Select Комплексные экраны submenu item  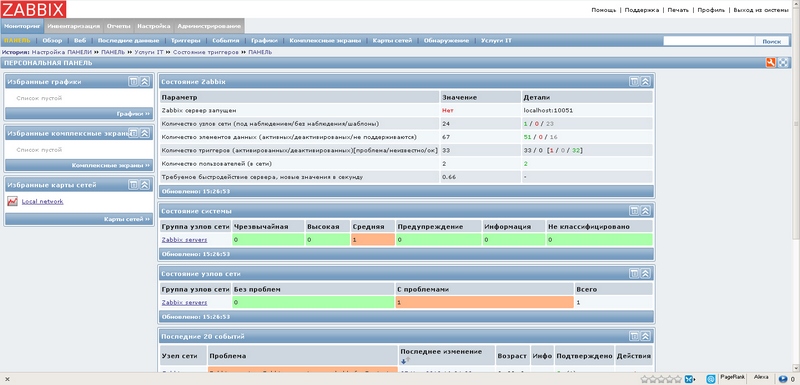(325, 40)
